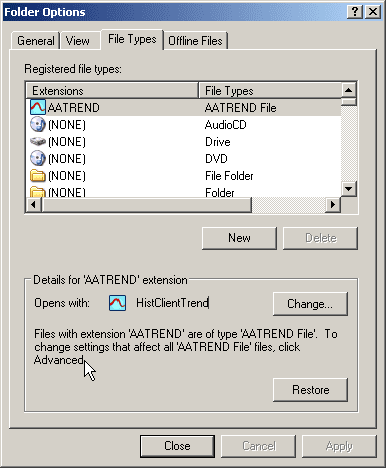Click the list scroll up arrow

[349, 90]
